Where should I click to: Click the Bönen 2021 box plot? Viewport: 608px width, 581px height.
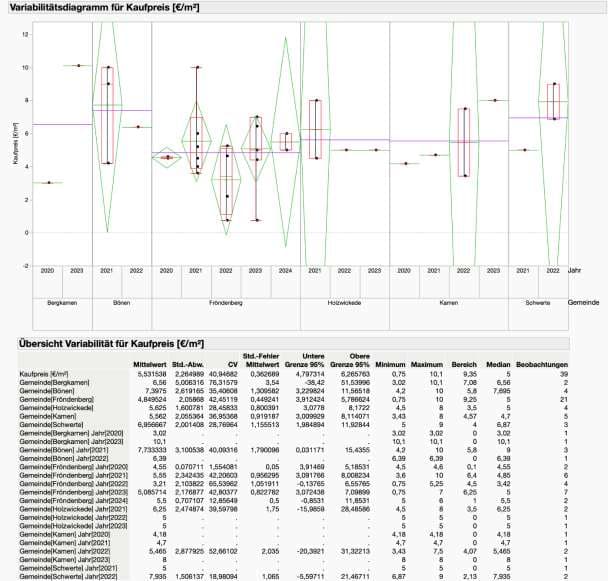click(x=107, y=115)
